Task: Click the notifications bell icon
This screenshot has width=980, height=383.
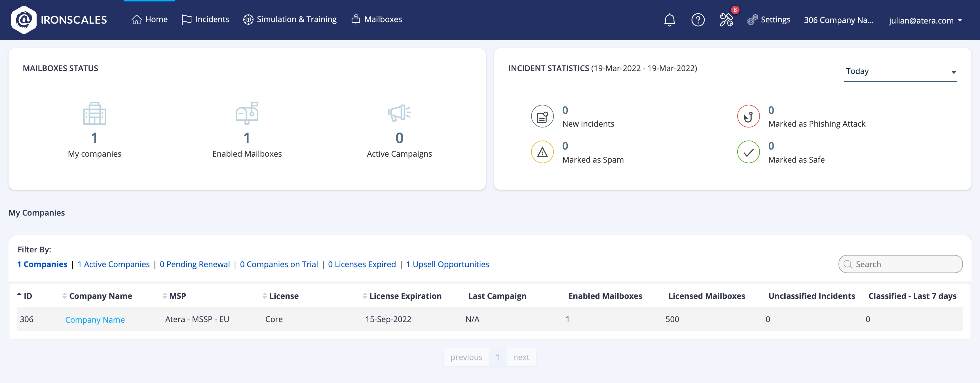Action: pos(669,20)
